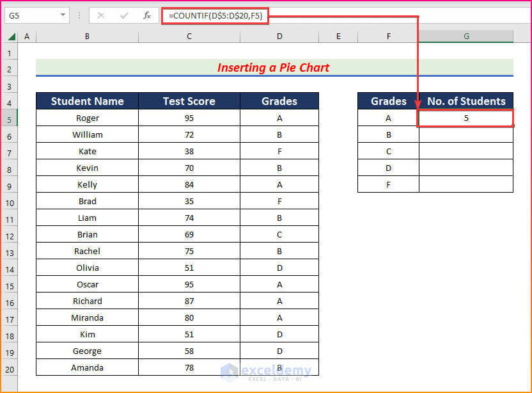Select column C header
The image size is (532, 393).
[x=189, y=36]
